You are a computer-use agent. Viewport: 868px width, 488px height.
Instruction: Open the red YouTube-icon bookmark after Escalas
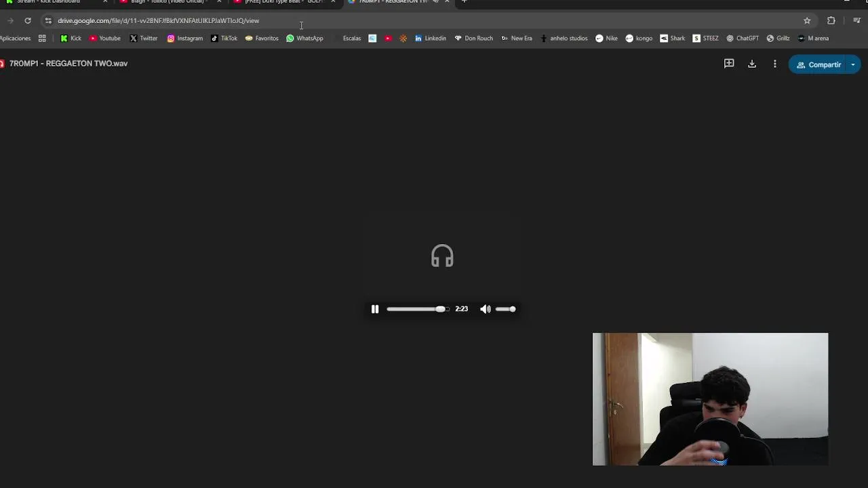tap(388, 38)
